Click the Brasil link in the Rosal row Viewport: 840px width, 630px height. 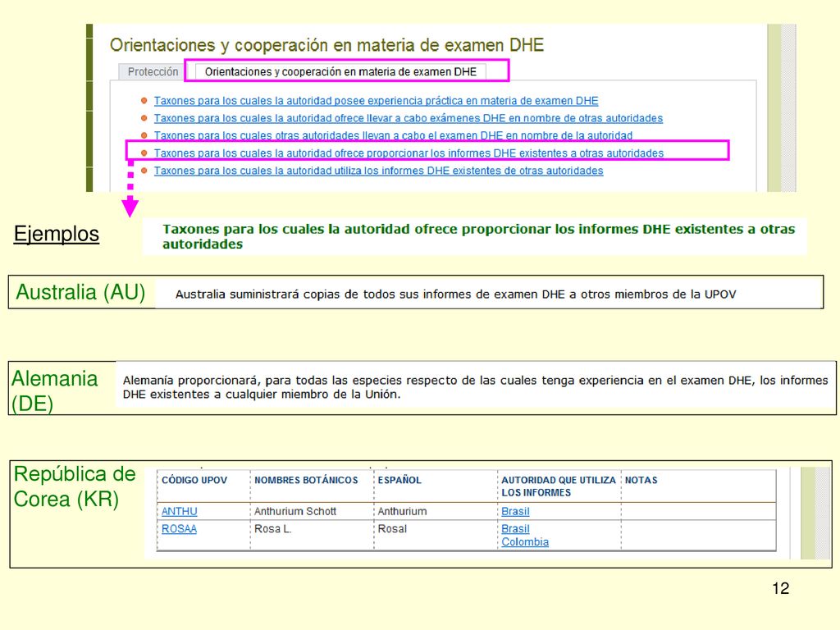coord(515,529)
